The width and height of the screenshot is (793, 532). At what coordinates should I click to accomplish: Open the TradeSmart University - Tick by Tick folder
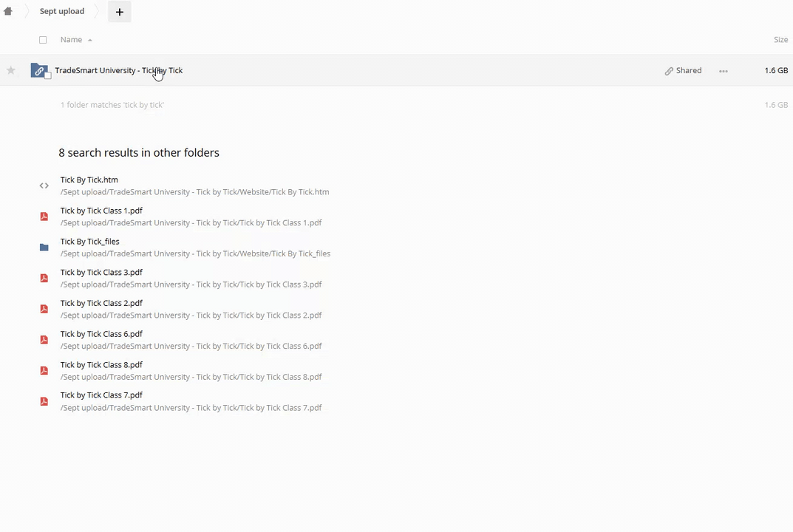point(118,70)
